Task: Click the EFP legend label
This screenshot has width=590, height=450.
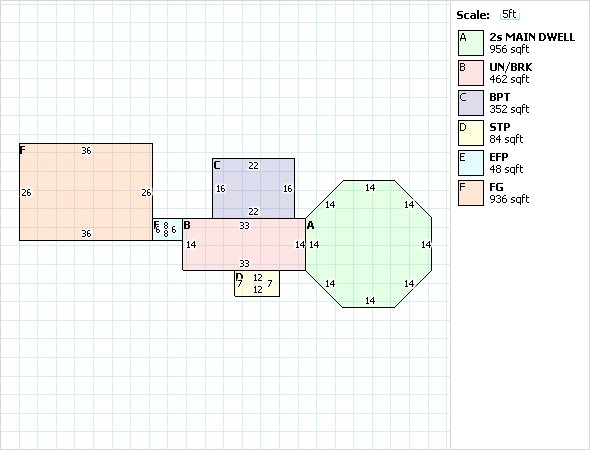Action: pos(499,157)
